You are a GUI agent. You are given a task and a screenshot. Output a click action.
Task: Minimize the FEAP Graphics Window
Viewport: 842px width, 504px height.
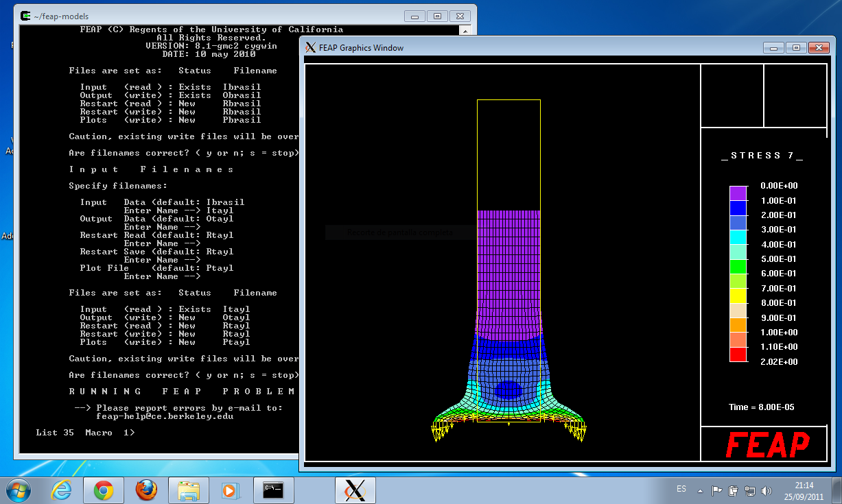(774, 47)
